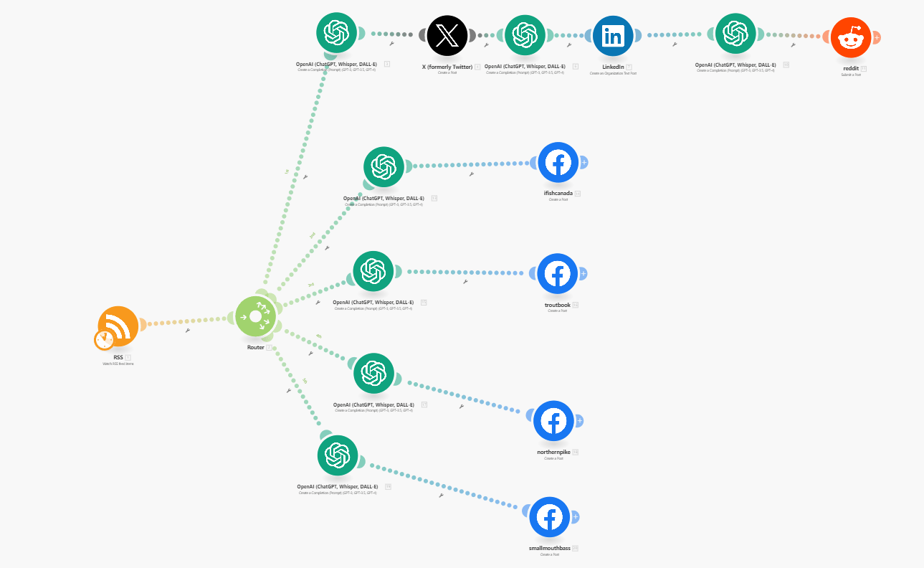Open filter wrench just left of LinkedIn module

568,44
